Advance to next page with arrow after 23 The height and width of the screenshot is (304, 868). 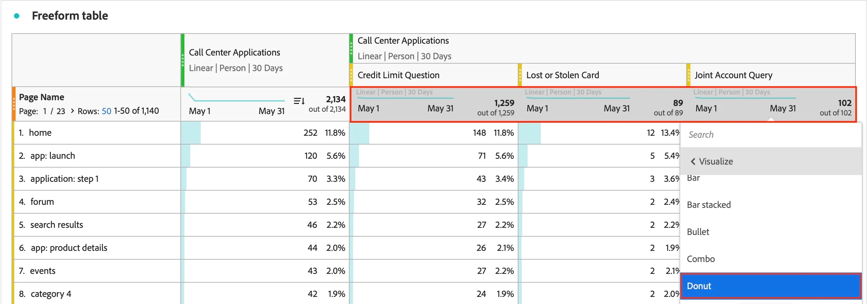pos(72,111)
